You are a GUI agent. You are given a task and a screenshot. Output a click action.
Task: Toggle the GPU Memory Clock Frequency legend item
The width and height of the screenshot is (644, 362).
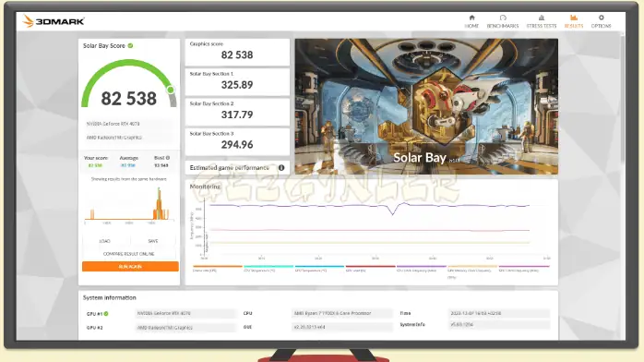coord(471,271)
